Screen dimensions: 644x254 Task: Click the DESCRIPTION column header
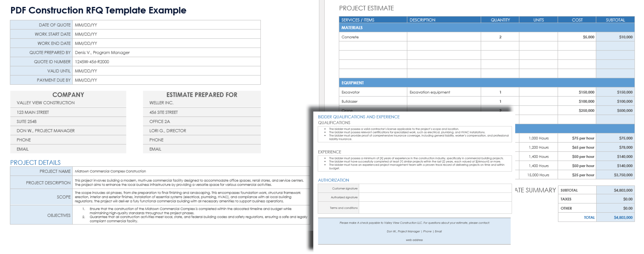(444, 20)
